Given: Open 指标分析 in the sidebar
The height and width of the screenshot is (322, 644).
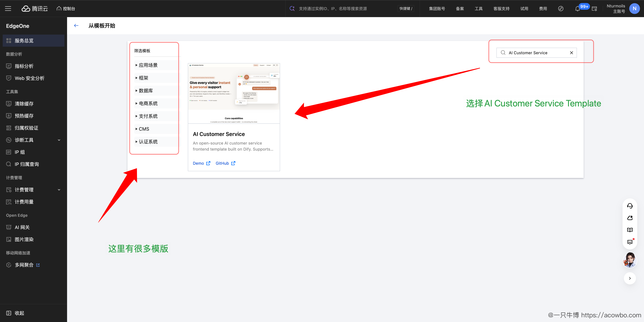Looking at the screenshot, I should (34, 66).
